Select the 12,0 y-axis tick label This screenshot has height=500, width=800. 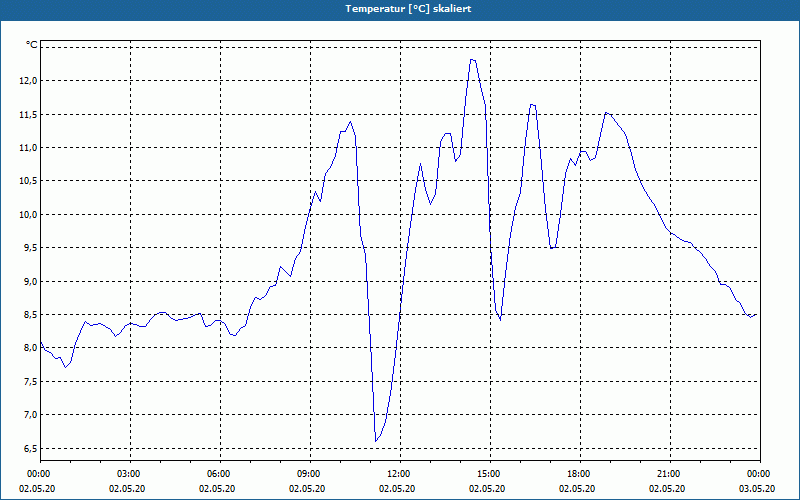coord(28,81)
